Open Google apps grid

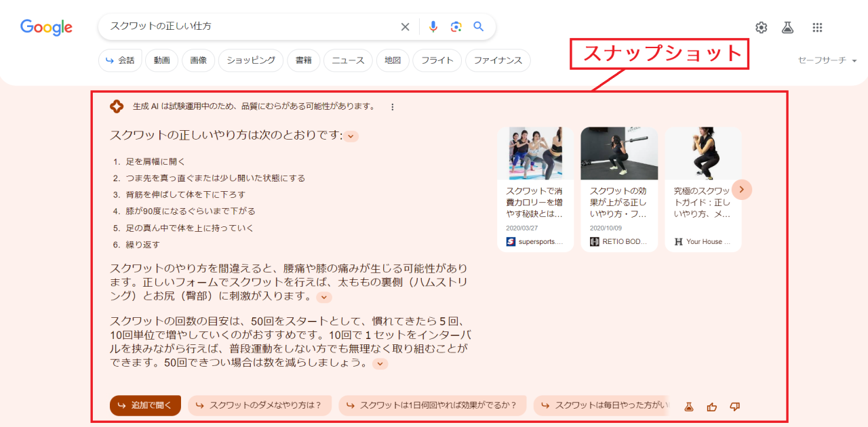(x=817, y=28)
